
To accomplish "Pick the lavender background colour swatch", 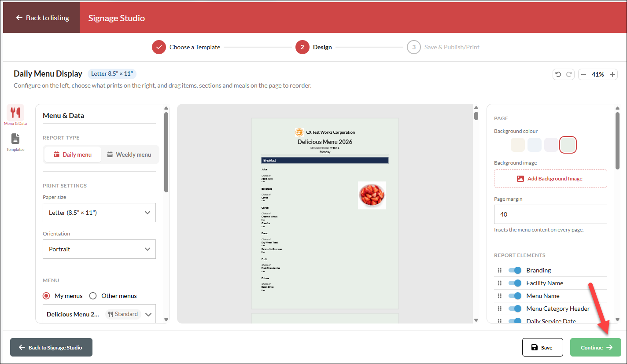I will [551, 145].
